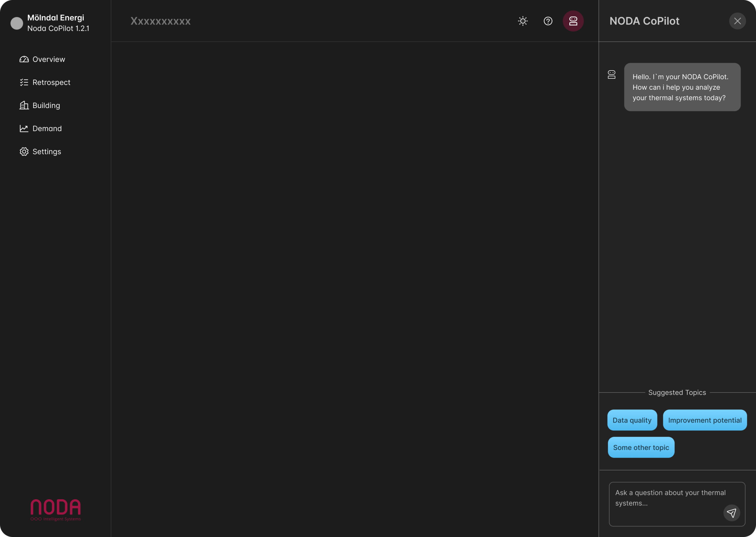Open the Overview menu item
Image resolution: width=756 pixels, height=537 pixels.
pyautogui.click(x=49, y=59)
